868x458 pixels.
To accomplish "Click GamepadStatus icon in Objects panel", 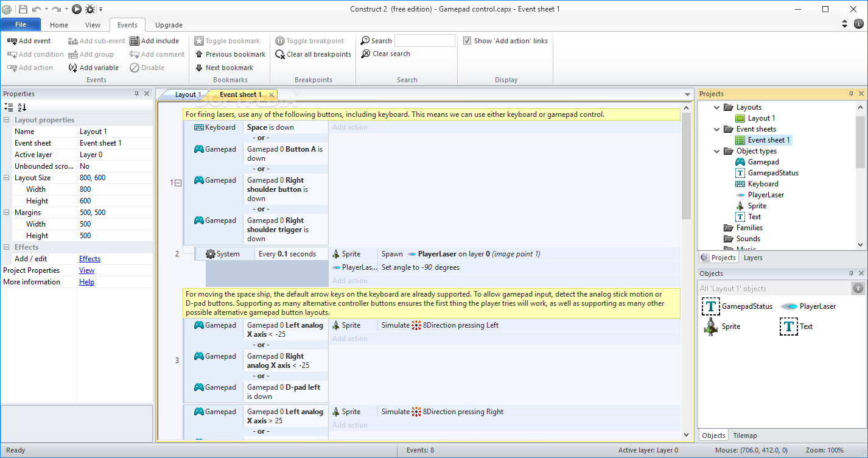I will coord(711,306).
